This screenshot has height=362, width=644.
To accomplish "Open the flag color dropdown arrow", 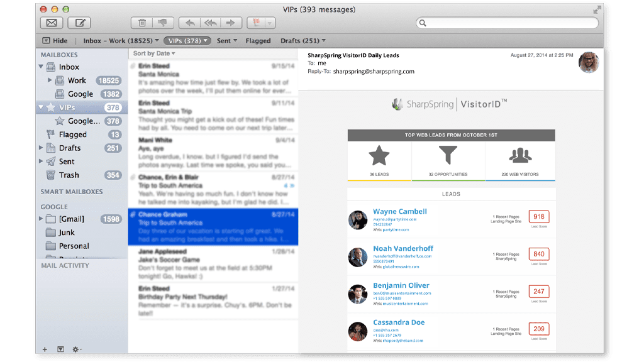I will click(x=270, y=23).
